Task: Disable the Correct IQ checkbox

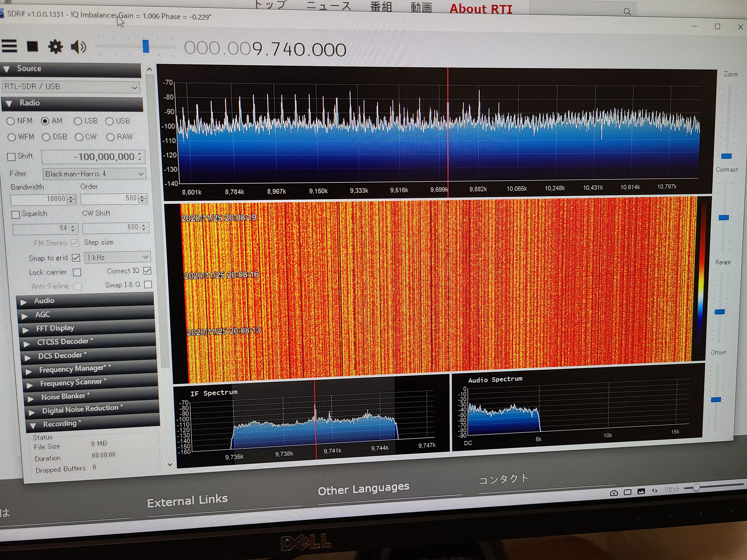Action: (147, 271)
